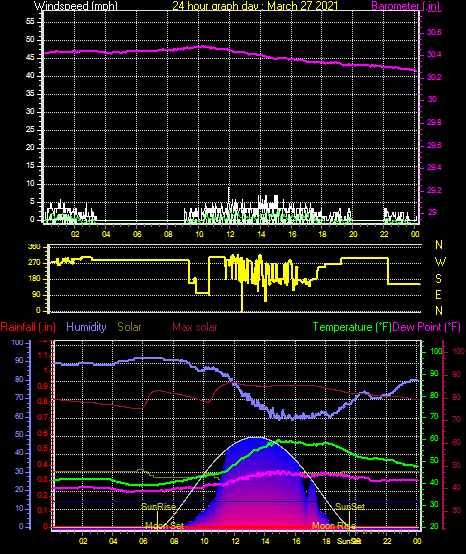Select the Temperature (°F) legend label
The height and width of the screenshot is (554, 466).
point(352,327)
